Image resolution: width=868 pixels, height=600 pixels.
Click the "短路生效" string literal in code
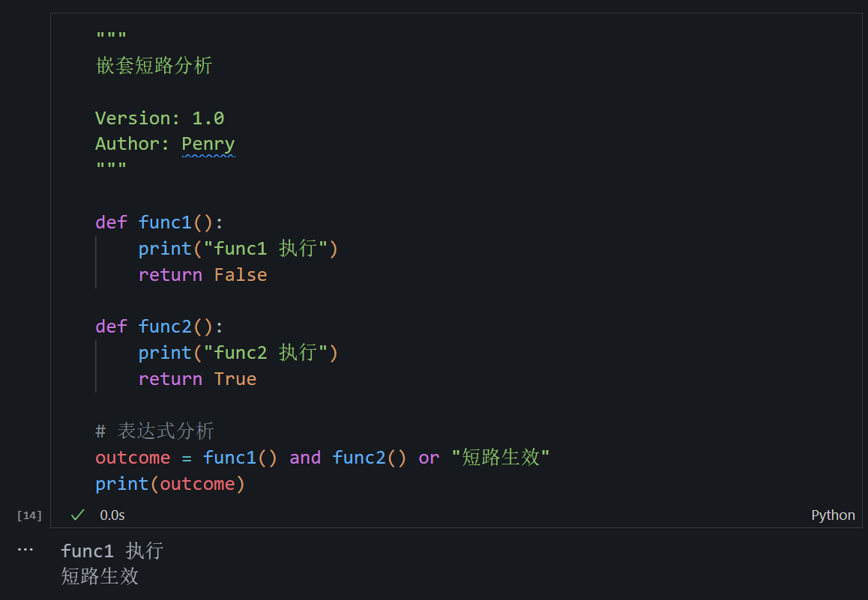click(501, 458)
